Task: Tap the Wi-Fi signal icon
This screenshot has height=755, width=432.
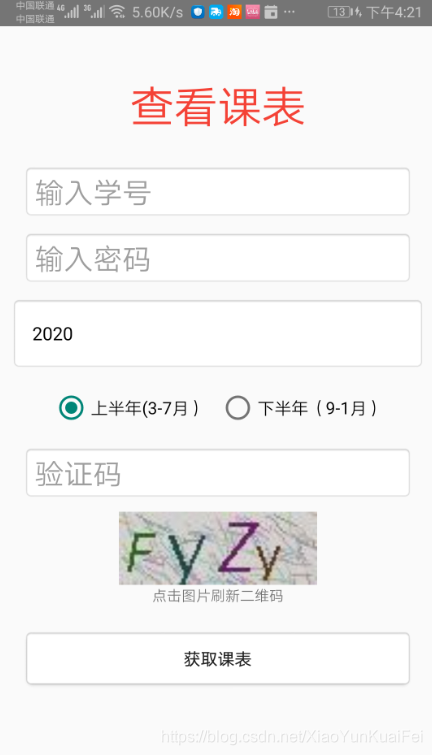Action: (x=118, y=12)
